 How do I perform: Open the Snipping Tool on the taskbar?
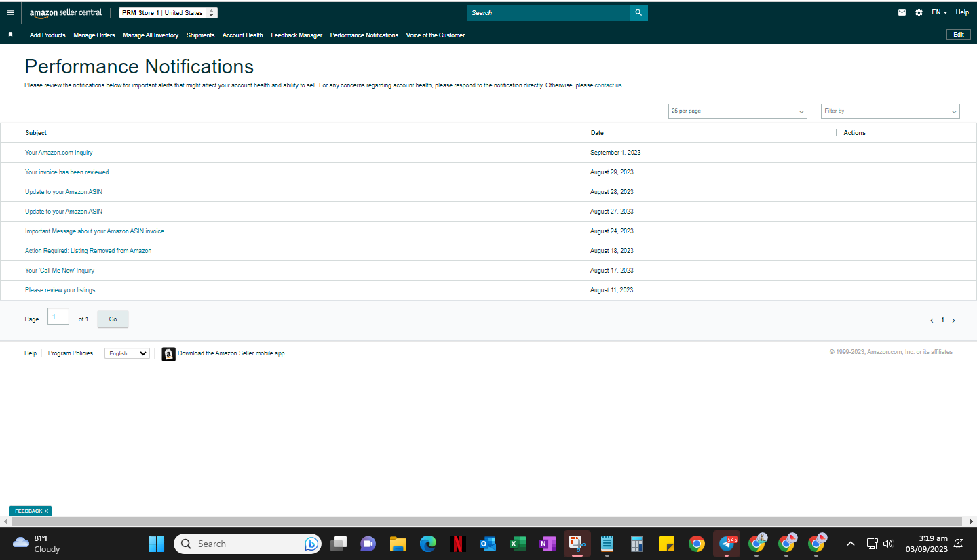[577, 544]
